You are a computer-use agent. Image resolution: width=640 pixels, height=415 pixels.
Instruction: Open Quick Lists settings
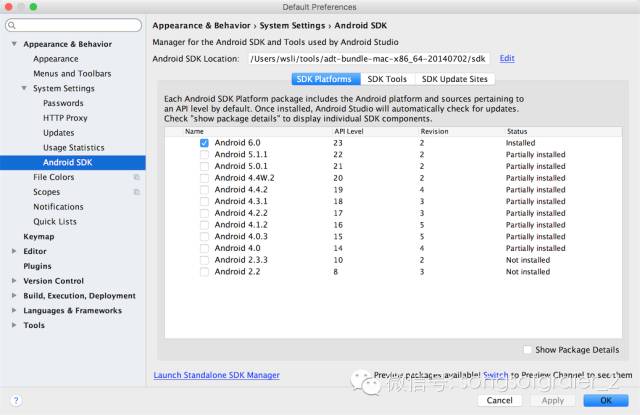click(55, 222)
